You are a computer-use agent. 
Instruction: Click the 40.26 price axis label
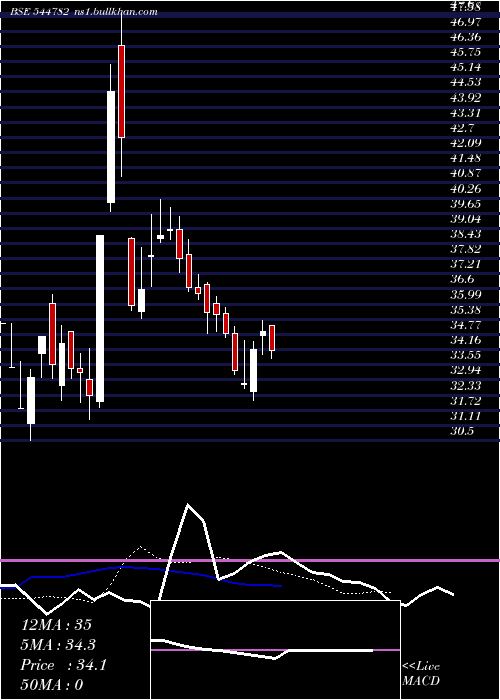click(x=466, y=189)
